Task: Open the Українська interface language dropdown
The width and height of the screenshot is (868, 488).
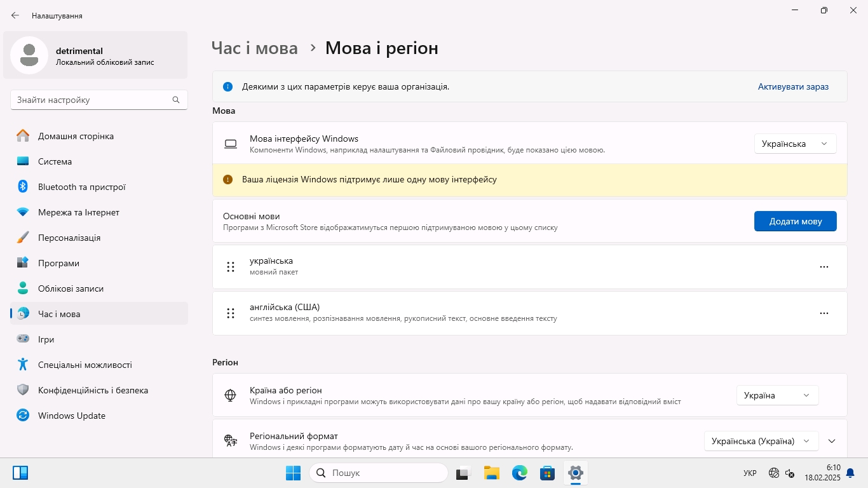Action: coord(795,144)
